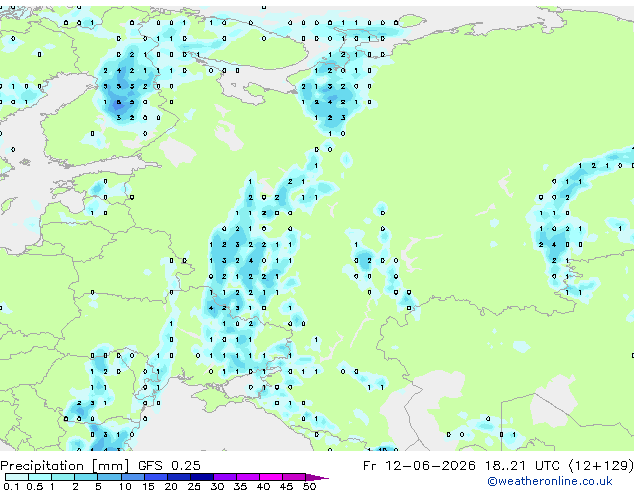The height and width of the screenshot is (490, 634).
Task: Click the 'Precipitation [mm]' title text
Action: [65, 466]
